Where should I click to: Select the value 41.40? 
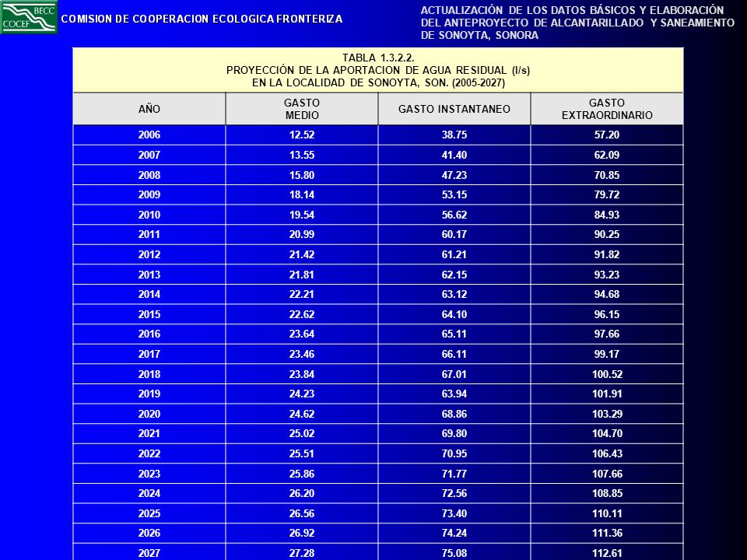(x=454, y=155)
